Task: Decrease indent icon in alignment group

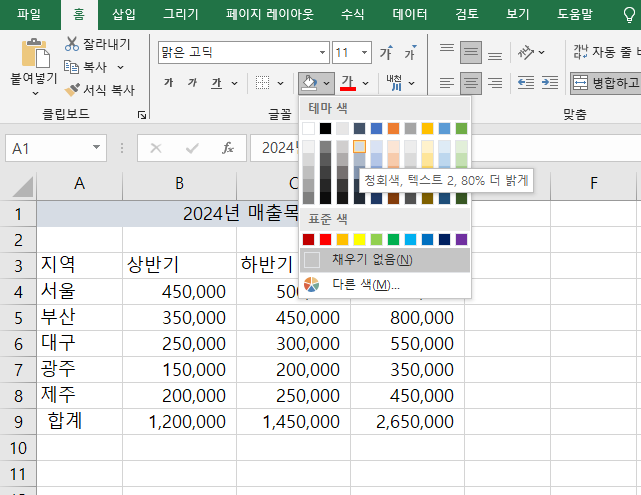Action: [526, 83]
